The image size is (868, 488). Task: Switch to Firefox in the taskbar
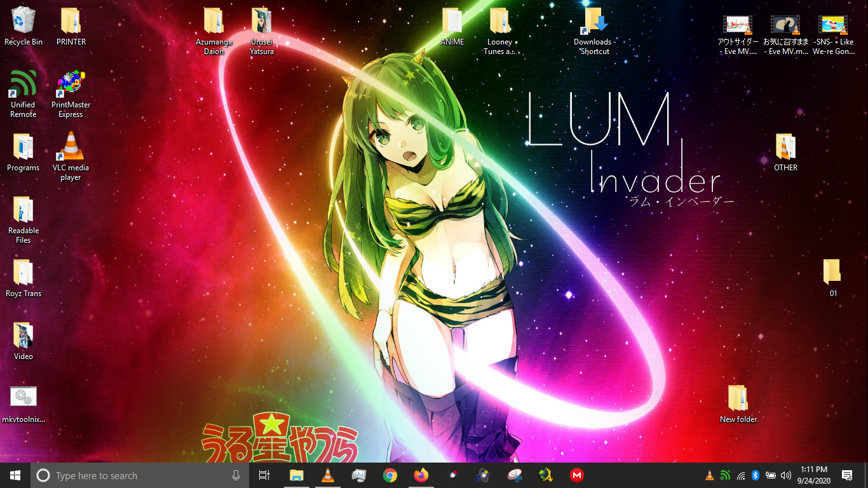[421, 475]
